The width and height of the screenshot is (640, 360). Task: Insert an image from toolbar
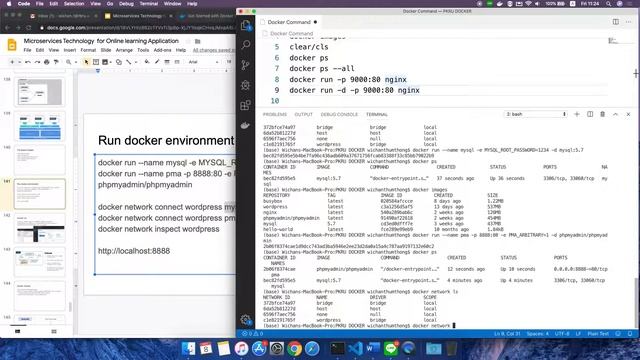tap(105, 62)
